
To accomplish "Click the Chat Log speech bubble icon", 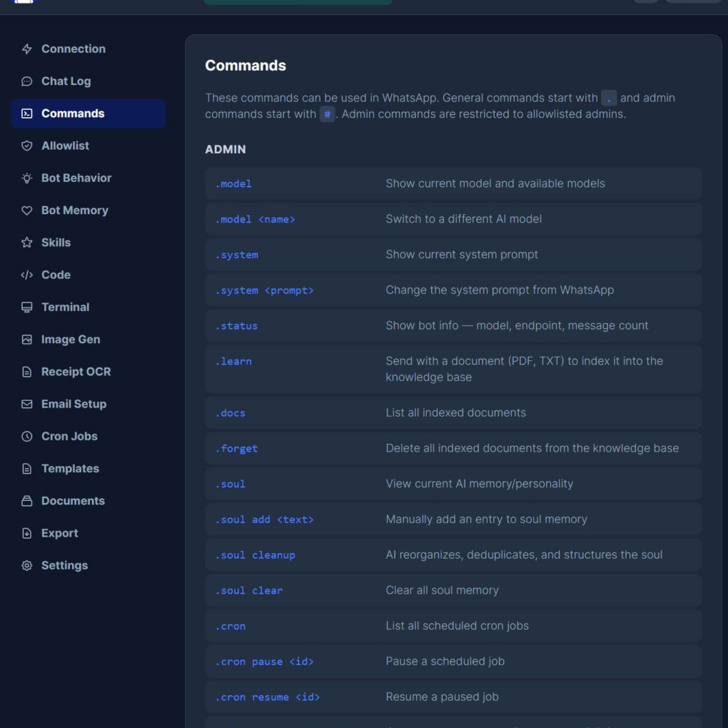I will pos(27,81).
